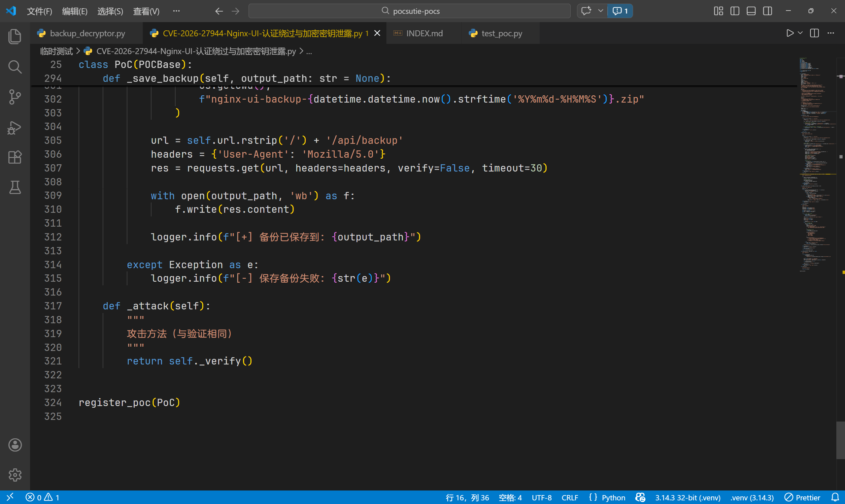Open the 选择(S) menu

coord(110,11)
